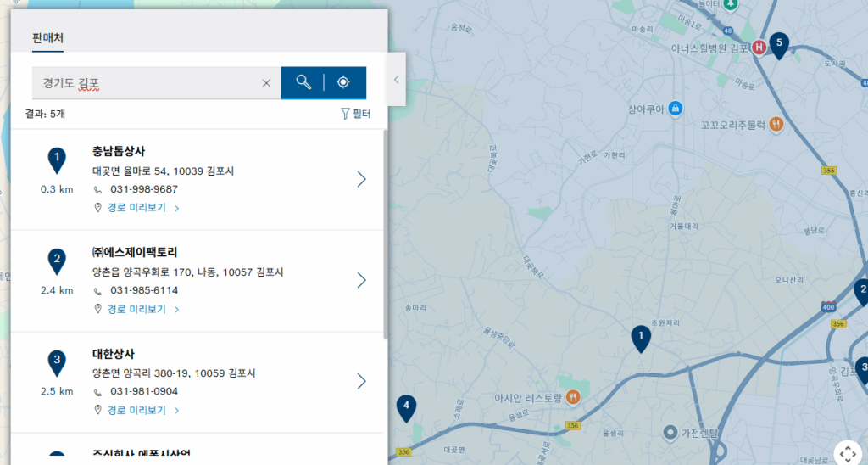Open dealer name 대한상사
This screenshot has height=465, width=868.
coord(114,354)
